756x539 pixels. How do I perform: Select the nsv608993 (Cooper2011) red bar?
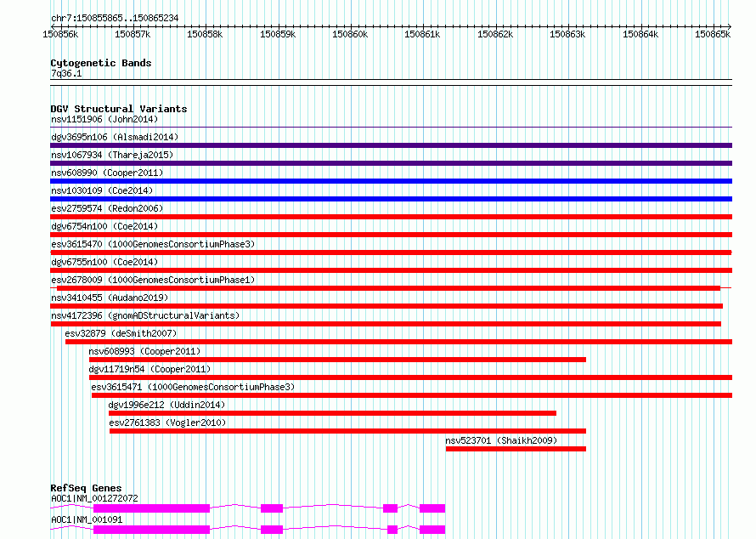coord(337,360)
